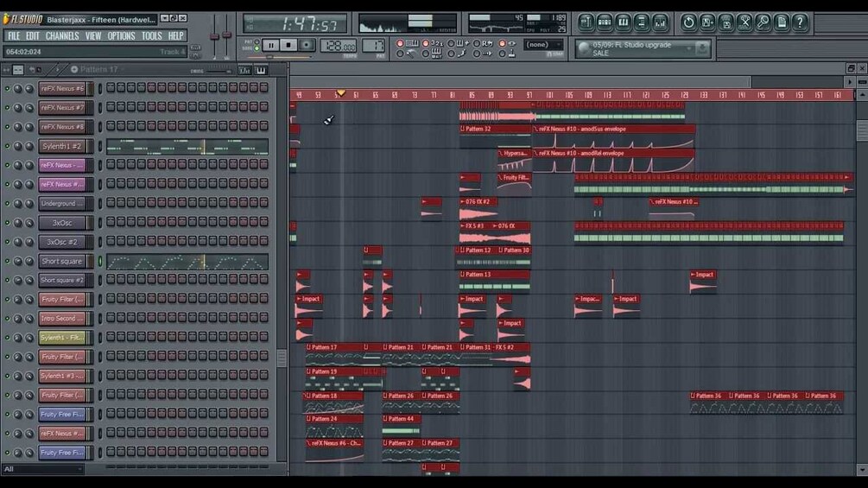Toggle the 3-2-1 countdown before recording
This screenshot has width=868, height=488.
click(426, 43)
